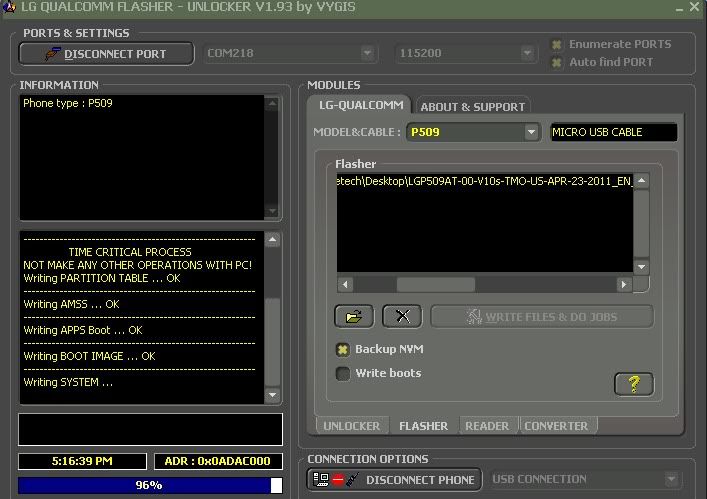Minimize the flasher window

pyautogui.click(x=679, y=8)
